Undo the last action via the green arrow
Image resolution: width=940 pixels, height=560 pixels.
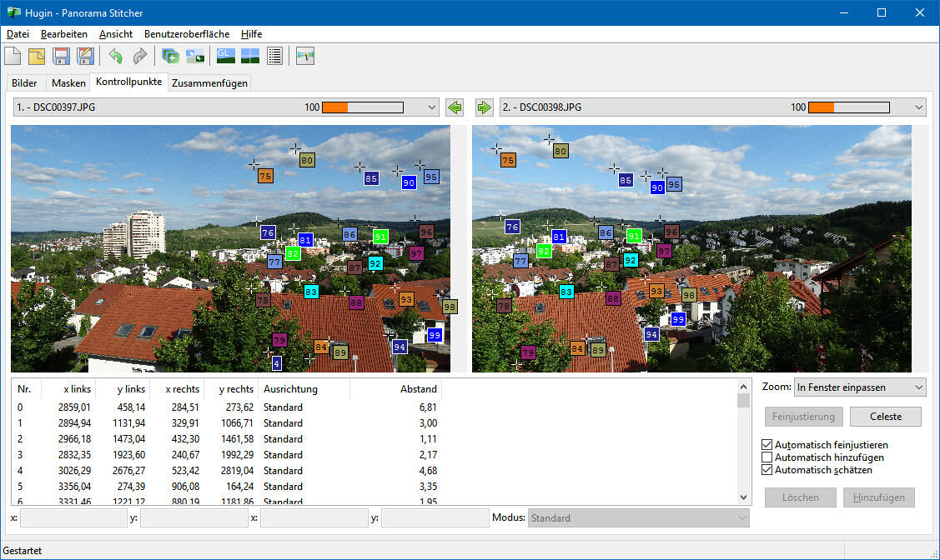click(x=115, y=56)
